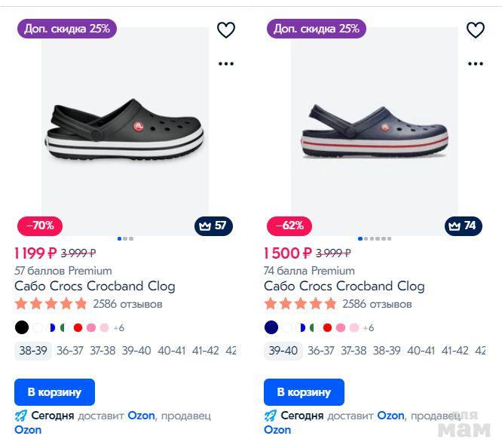Select size 36-37 for the black clog

point(70,351)
